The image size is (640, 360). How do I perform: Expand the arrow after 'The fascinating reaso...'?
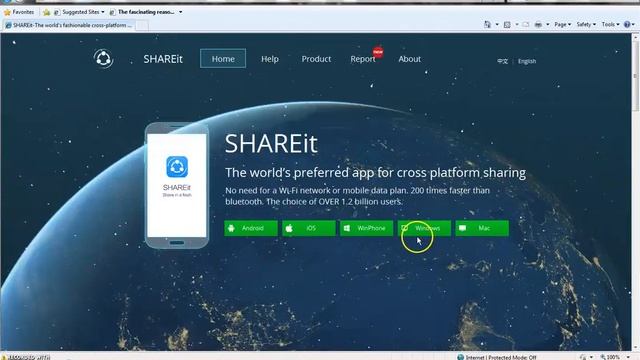180,12
